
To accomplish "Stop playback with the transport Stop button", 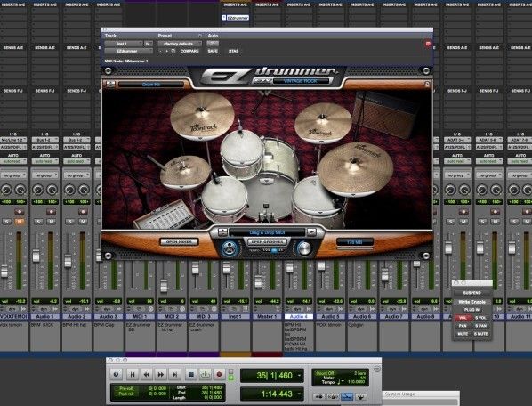I will (x=191, y=375).
